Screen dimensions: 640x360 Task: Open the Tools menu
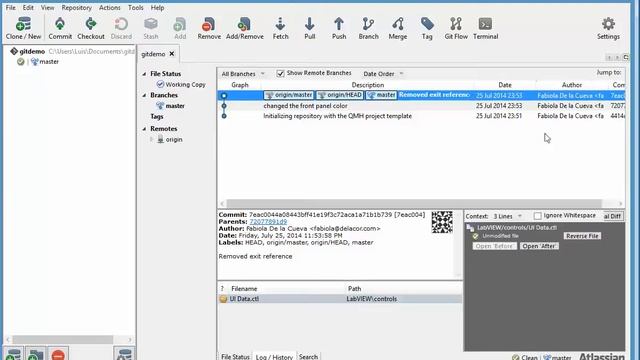136,7
